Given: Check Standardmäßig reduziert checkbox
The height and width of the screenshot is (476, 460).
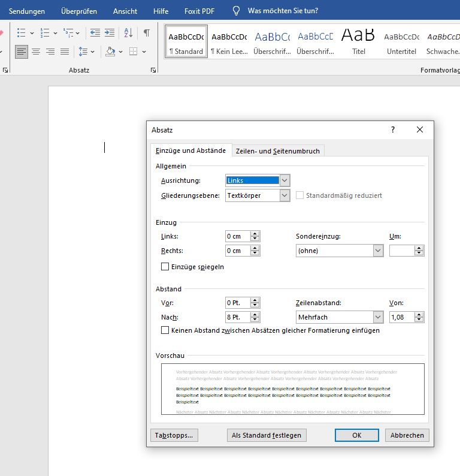Looking at the screenshot, I should click(299, 195).
